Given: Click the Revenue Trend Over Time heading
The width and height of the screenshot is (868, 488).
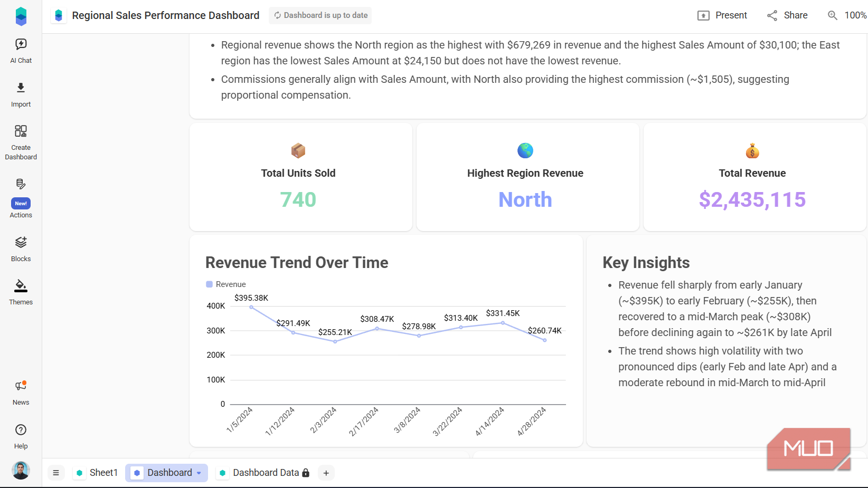Looking at the screenshot, I should [x=297, y=262].
